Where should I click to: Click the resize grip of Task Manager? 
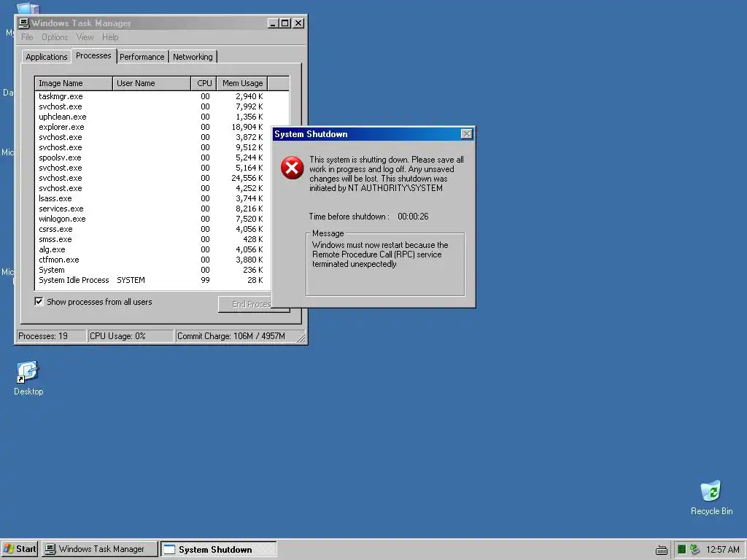301,338
